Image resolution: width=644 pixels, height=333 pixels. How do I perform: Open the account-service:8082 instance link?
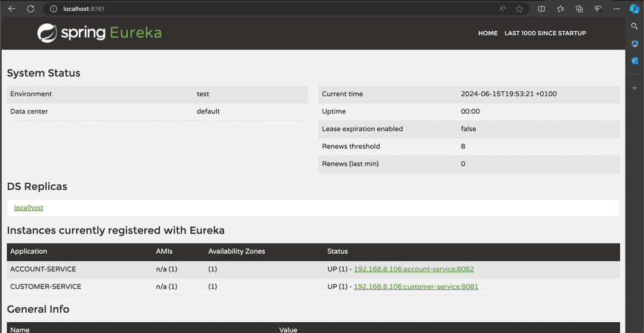point(414,269)
